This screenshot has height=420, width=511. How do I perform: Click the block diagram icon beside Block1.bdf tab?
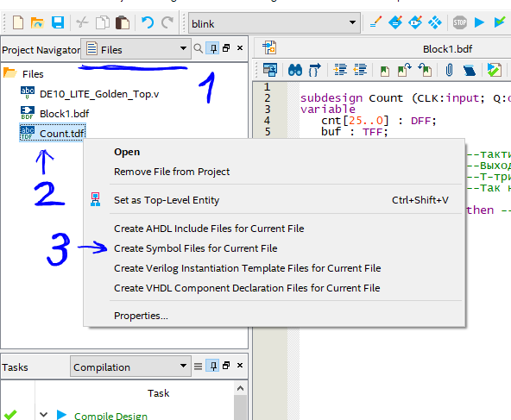tap(269, 47)
